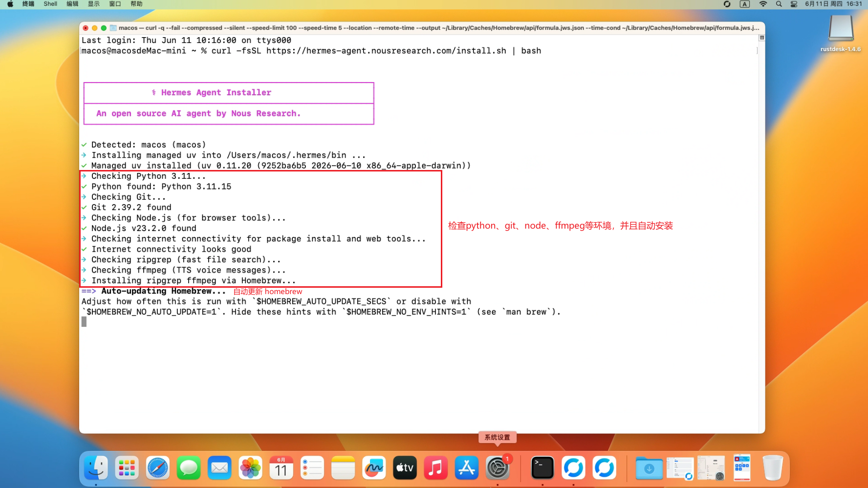Click the blinking terminal cursor block

point(84,321)
